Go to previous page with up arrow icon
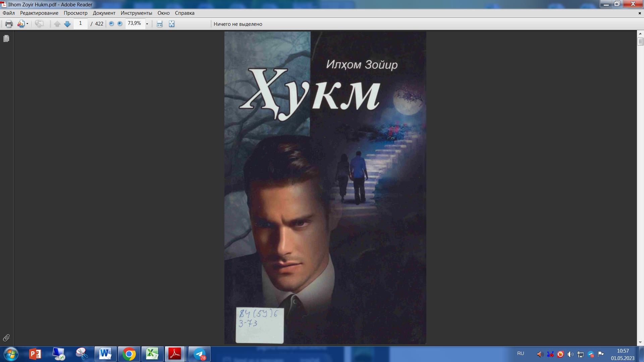 [57, 24]
